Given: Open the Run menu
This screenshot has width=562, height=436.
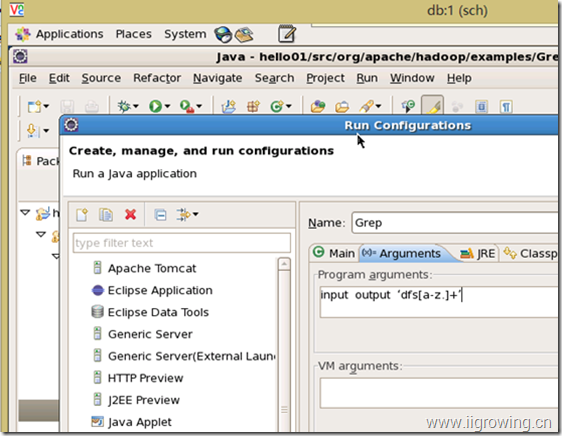Looking at the screenshot, I should pyautogui.click(x=367, y=78).
